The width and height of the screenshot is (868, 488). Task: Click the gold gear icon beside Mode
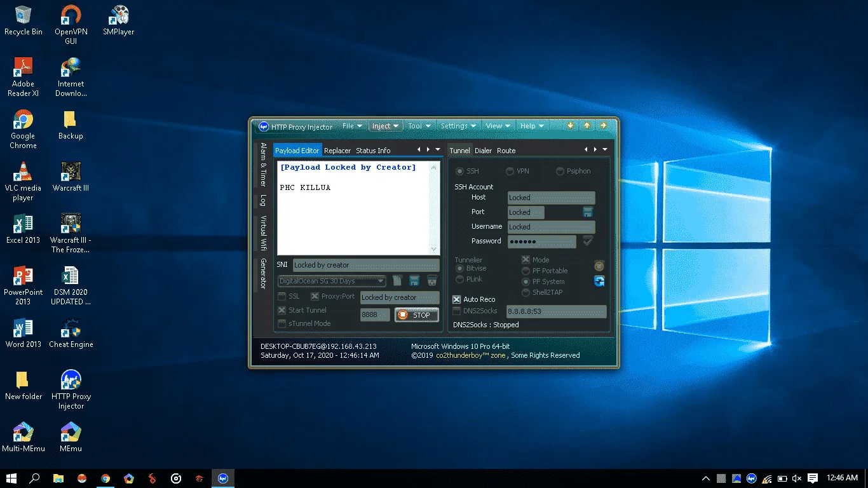(599, 266)
